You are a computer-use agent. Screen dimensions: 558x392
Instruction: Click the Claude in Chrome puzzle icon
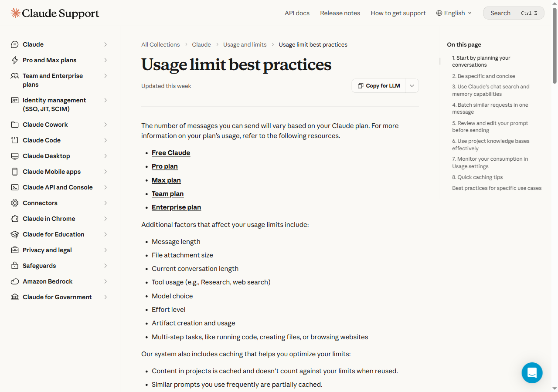click(x=15, y=219)
